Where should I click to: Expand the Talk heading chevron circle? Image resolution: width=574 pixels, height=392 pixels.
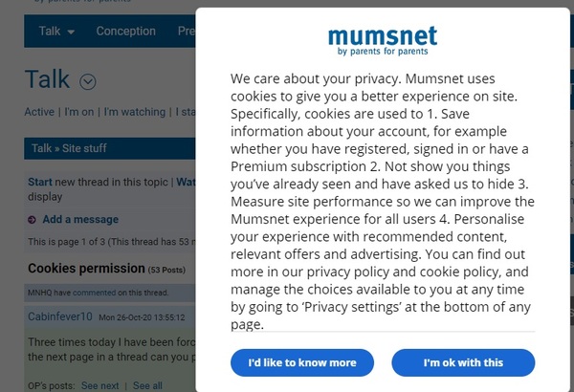tap(88, 82)
